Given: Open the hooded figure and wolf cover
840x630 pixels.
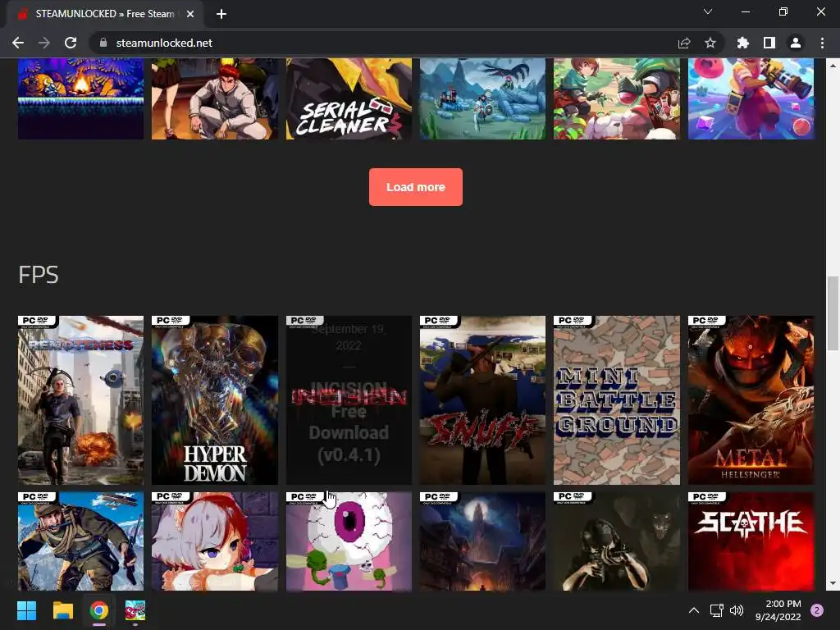Looking at the screenshot, I should [x=617, y=541].
